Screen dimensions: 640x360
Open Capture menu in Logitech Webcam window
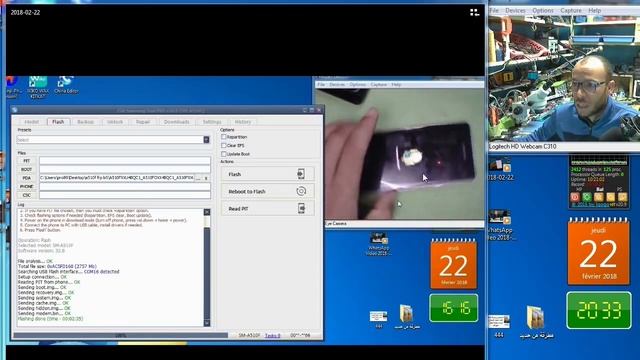coord(571,11)
